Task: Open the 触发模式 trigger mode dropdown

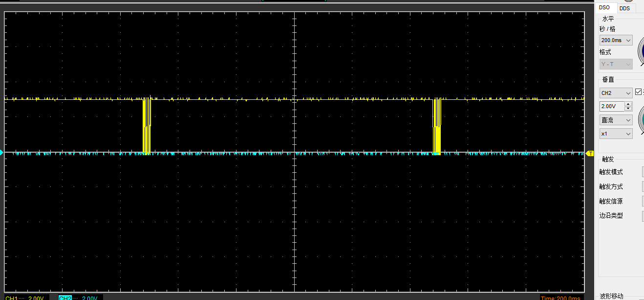Action: click(x=643, y=172)
